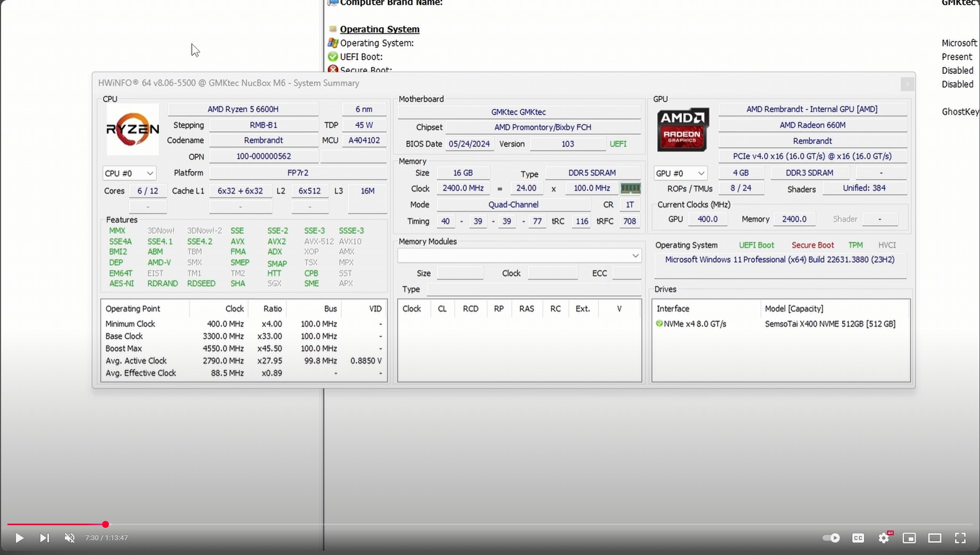Select the AMD Ryzen 5 6600H field

243,109
